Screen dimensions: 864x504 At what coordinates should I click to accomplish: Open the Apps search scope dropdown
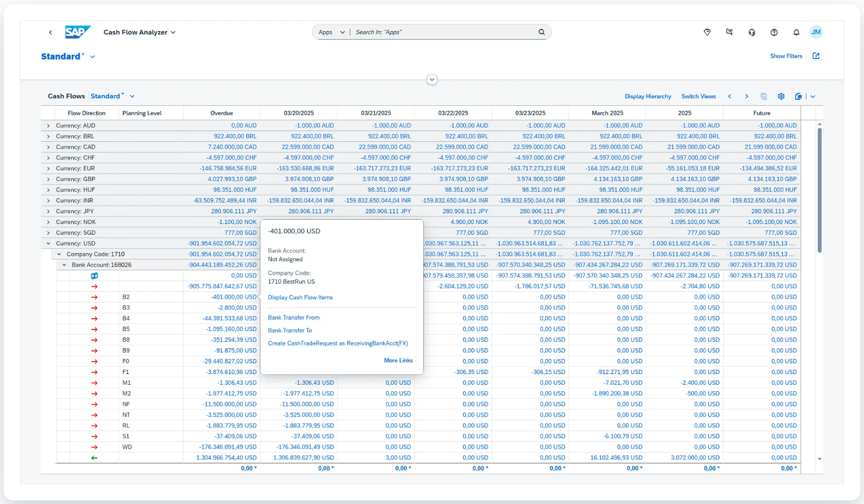click(x=332, y=32)
